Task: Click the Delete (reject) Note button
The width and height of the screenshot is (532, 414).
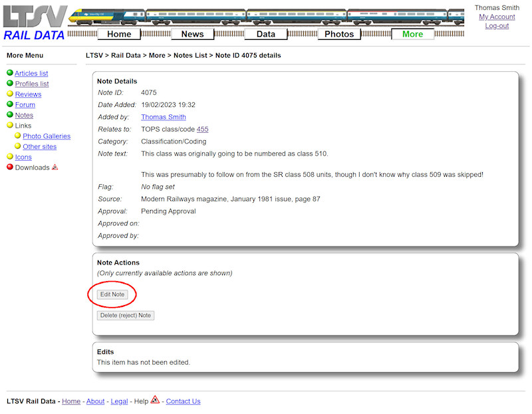Action: (x=125, y=315)
